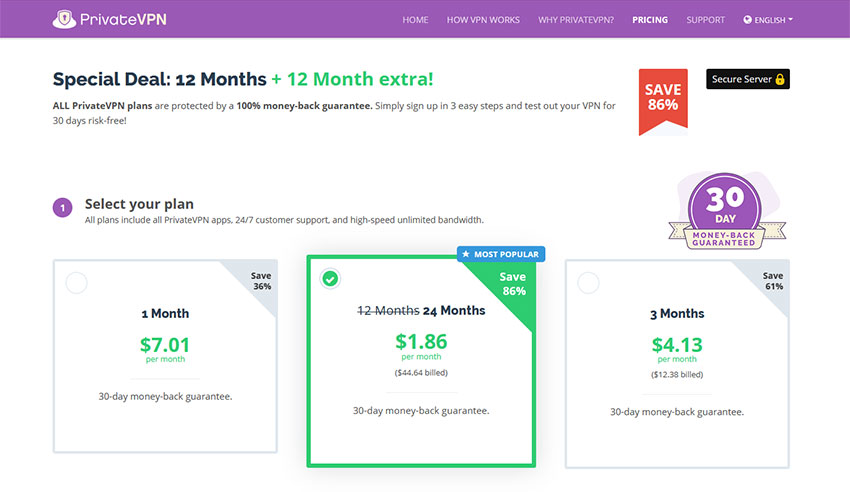Select the checked 24 Months plan radio
The height and width of the screenshot is (492, 850).
tap(330, 279)
